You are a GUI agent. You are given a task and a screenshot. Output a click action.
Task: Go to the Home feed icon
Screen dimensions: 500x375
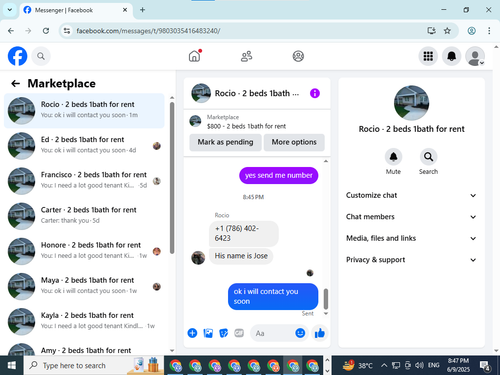(x=195, y=56)
